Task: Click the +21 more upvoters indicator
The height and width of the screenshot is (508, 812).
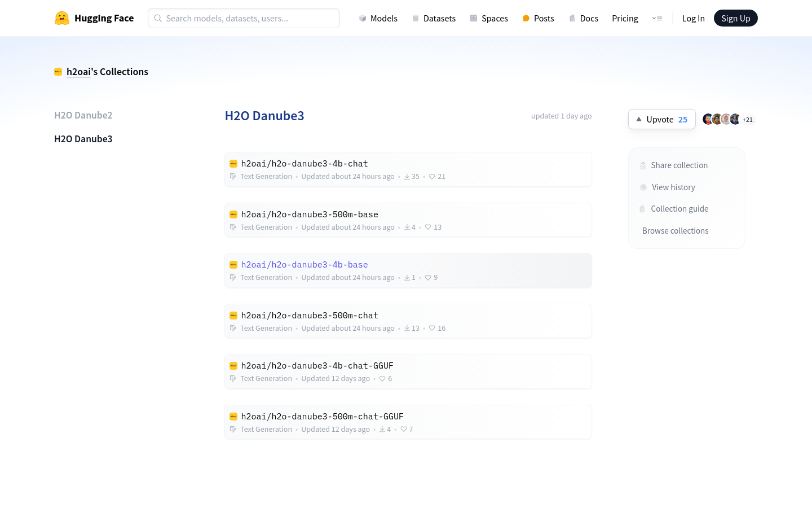Action: 748,120
